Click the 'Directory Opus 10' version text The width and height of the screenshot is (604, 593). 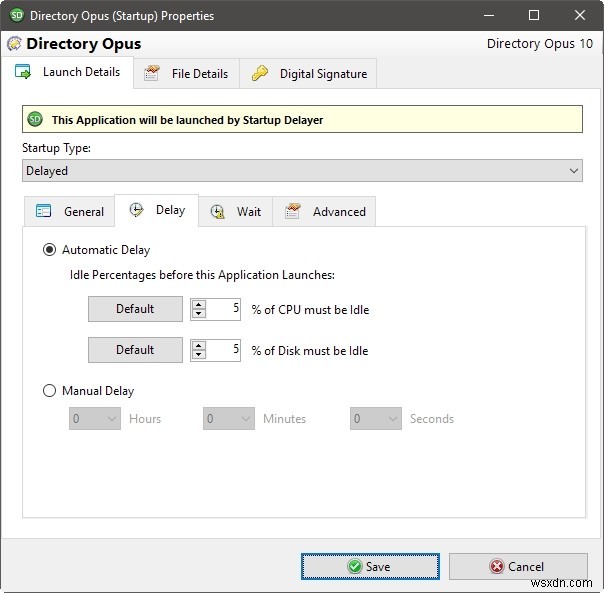coord(540,44)
